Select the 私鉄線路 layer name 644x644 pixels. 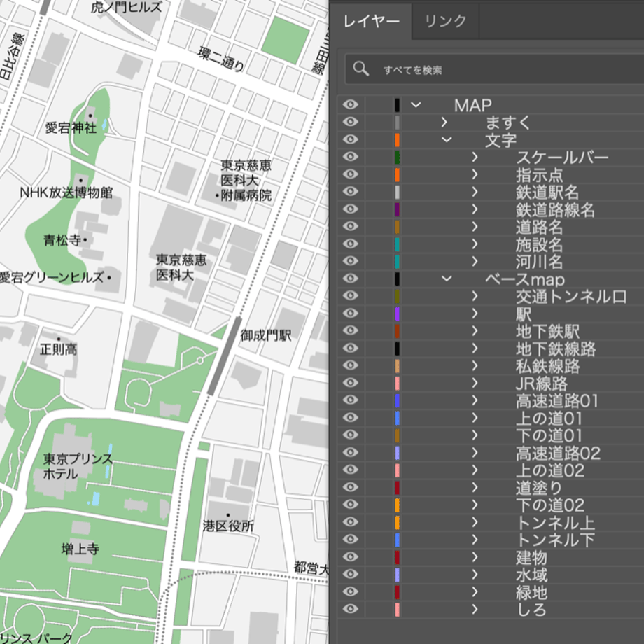(x=547, y=366)
